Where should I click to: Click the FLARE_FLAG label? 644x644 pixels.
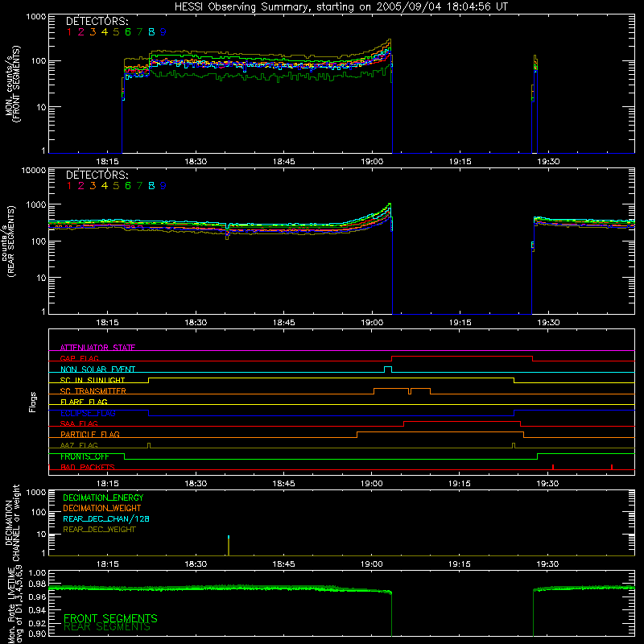84,402
